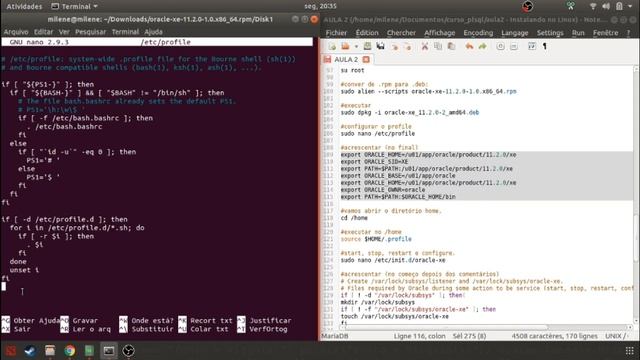Click the battery indicator icon in top bar
The width and height of the screenshot is (640, 360).
point(619,6)
